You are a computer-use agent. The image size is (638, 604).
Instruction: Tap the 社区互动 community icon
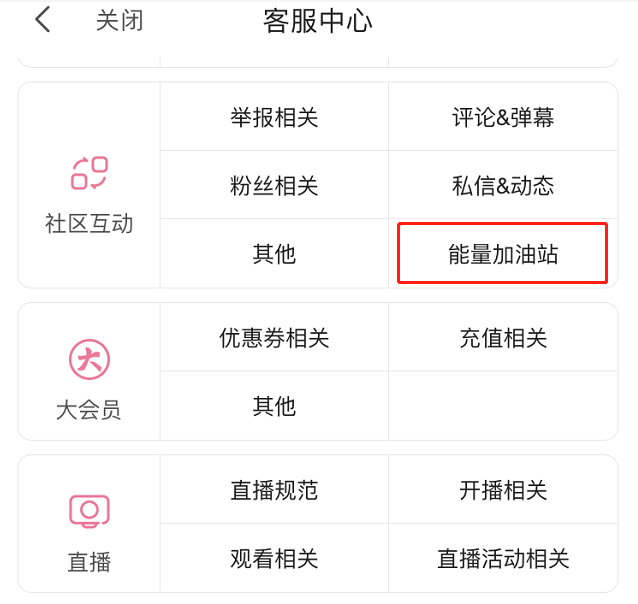pyautogui.click(x=89, y=173)
